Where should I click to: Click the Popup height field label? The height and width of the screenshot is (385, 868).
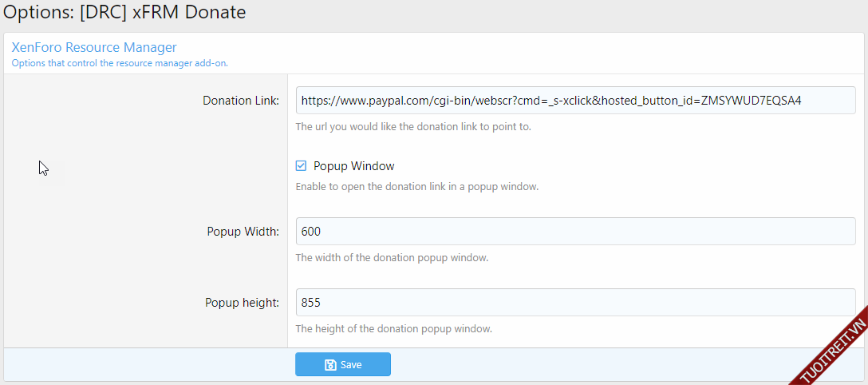point(242,303)
